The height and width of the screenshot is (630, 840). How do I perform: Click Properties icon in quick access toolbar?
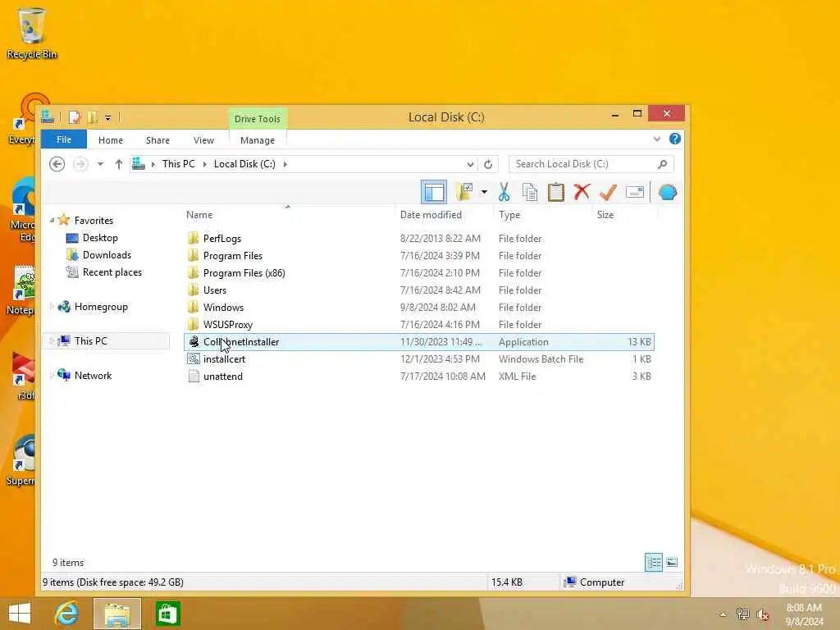click(75, 116)
